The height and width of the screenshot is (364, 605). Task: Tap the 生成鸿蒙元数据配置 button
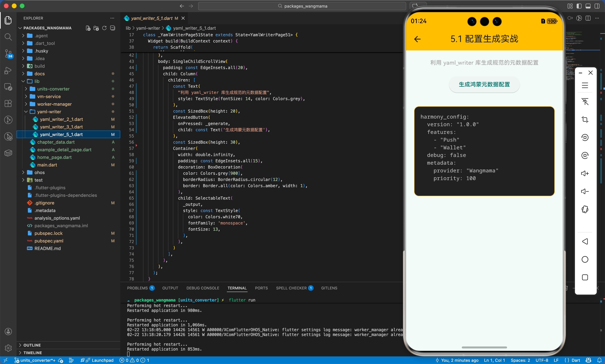pos(484,84)
